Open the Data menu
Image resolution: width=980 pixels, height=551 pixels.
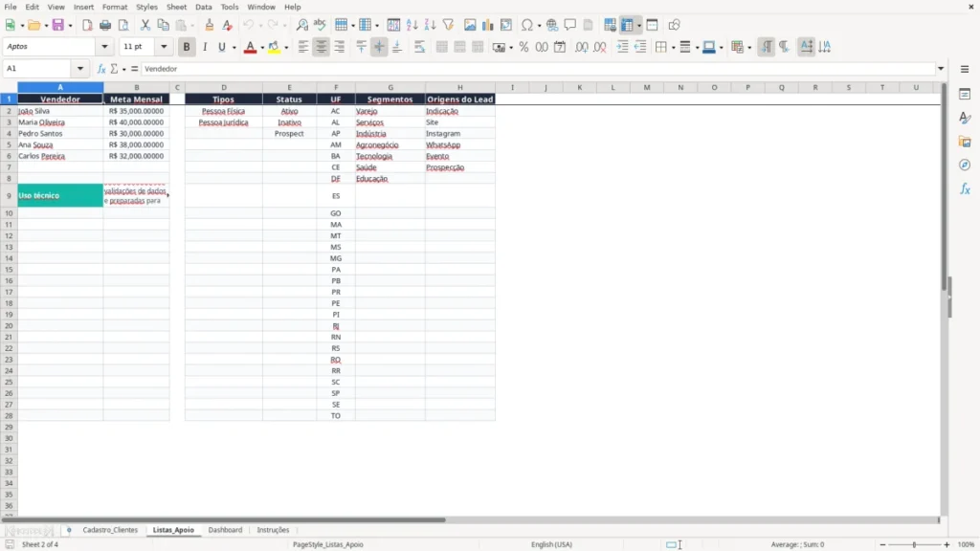coord(204,7)
